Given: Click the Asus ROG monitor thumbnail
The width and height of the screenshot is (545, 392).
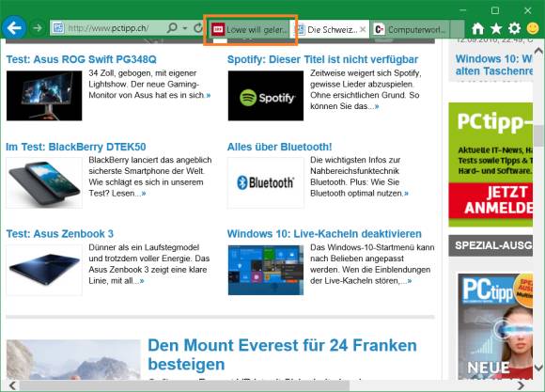Looking at the screenshot, I should [x=44, y=96].
